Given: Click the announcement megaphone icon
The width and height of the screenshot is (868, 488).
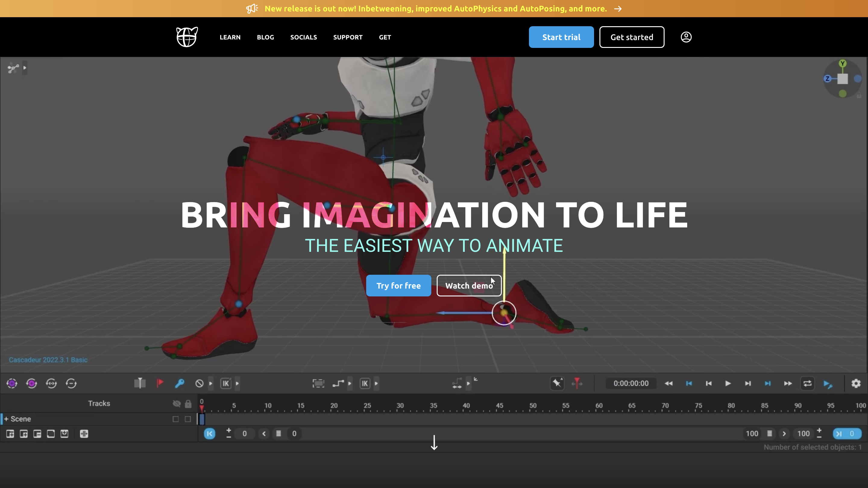Looking at the screenshot, I should pos(252,8).
